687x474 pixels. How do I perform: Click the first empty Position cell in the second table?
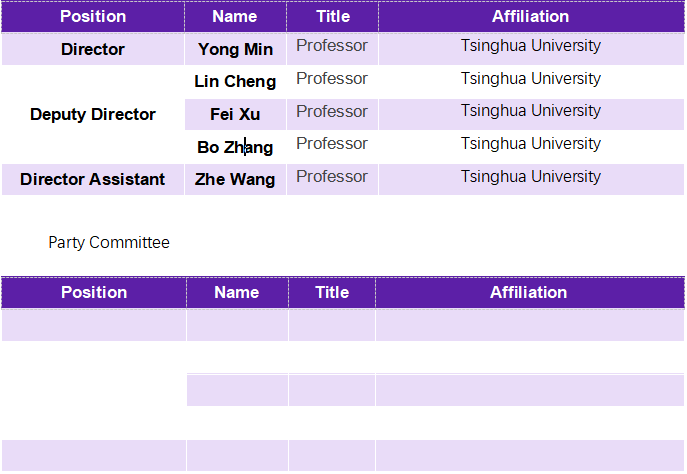point(93,325)
